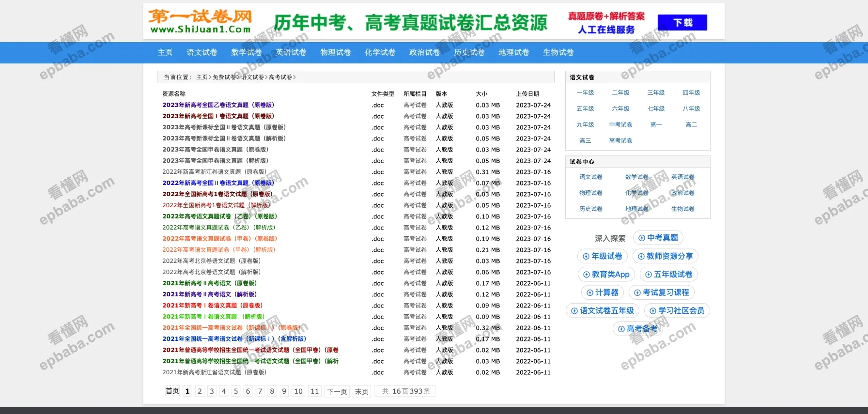This screenshot has width=868, height=414.
Task: Open 2022年高考语文真题试卷（甲卷）（解析版）
Action: (x=219, y=250)
